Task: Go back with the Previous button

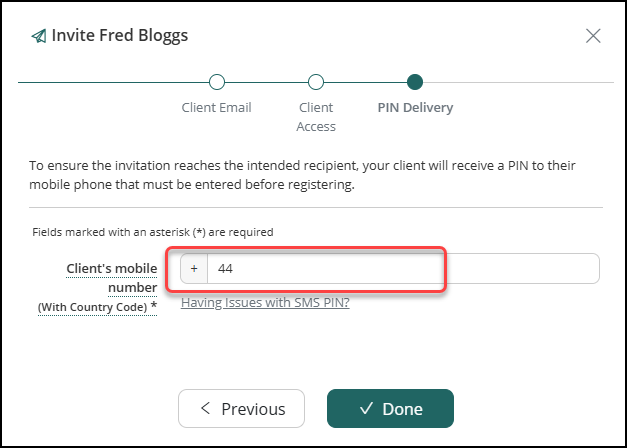Action: pyautogui.click(x=242, y=410)
